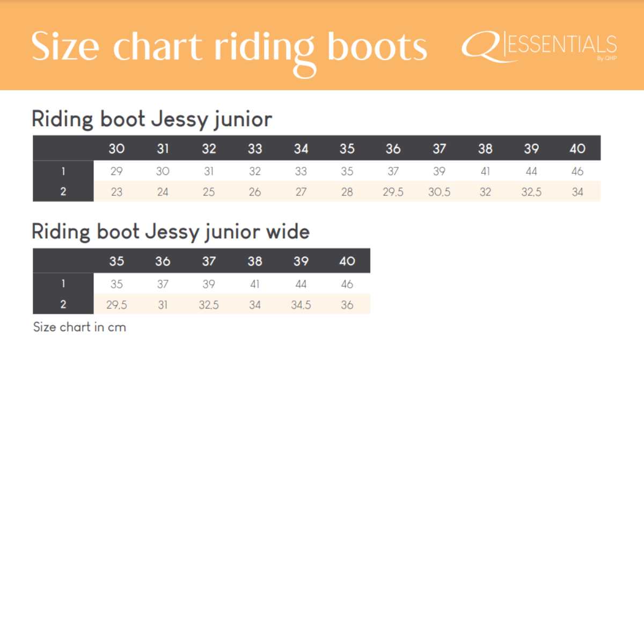644x644 pixels.
Task: Click size 34 header in junior table
Action: (x=301, y=149)
